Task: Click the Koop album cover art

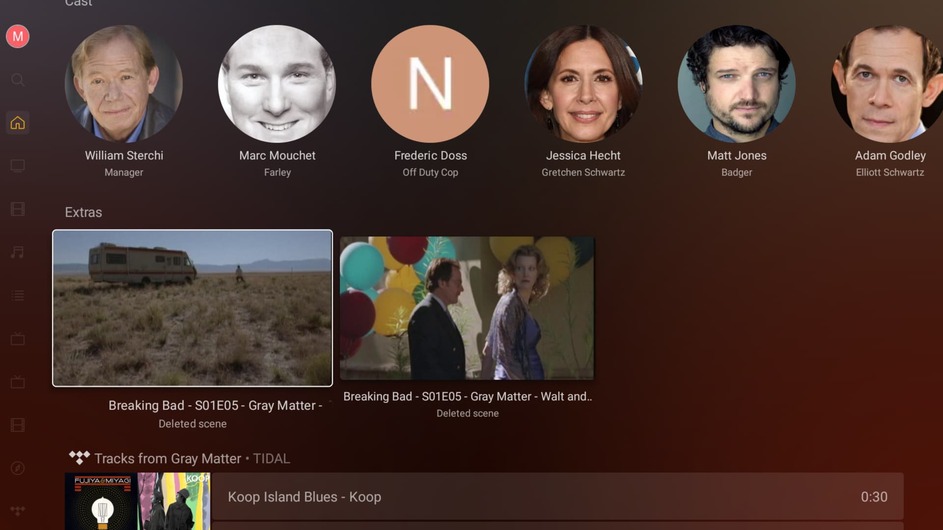Action: tap(174, 501)
